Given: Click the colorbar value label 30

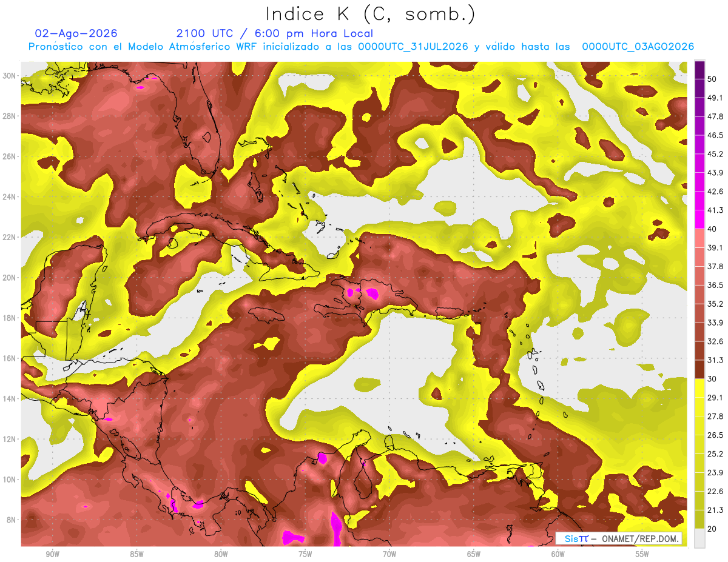Looking at the screenshot, I should (713, 379).
